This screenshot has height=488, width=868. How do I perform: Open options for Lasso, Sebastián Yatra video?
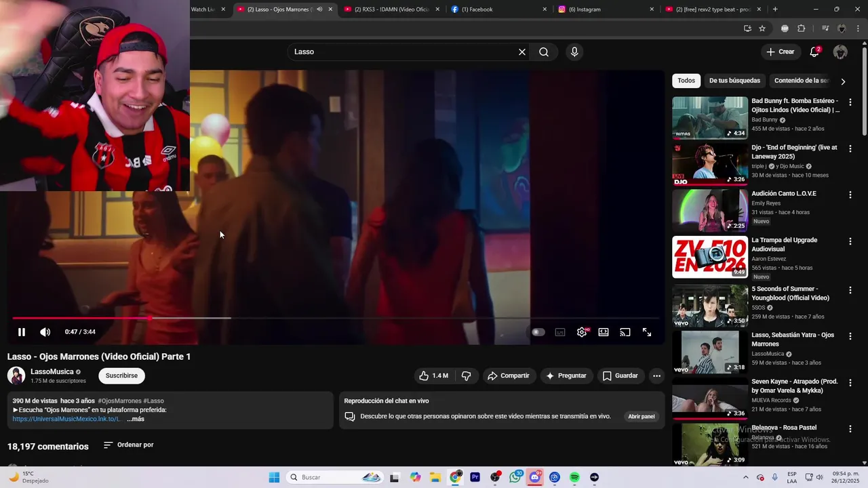point(850,336)
